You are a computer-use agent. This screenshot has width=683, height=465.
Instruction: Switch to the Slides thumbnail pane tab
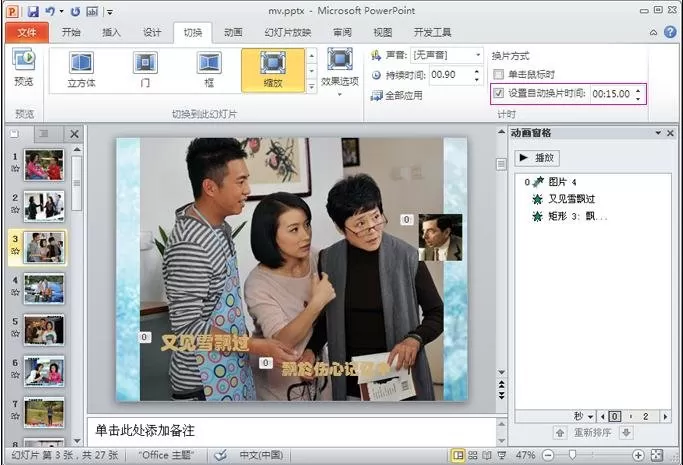pos(15,134)
